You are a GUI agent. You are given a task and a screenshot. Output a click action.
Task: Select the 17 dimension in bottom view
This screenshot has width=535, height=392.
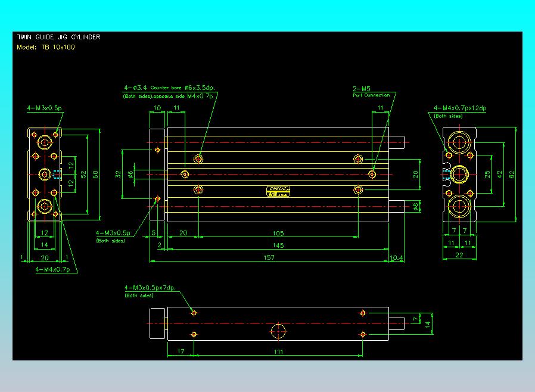coord(181,351)
